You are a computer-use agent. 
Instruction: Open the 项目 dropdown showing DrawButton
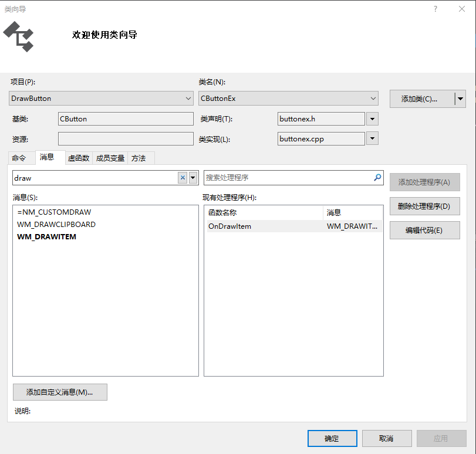coord(189,98)
